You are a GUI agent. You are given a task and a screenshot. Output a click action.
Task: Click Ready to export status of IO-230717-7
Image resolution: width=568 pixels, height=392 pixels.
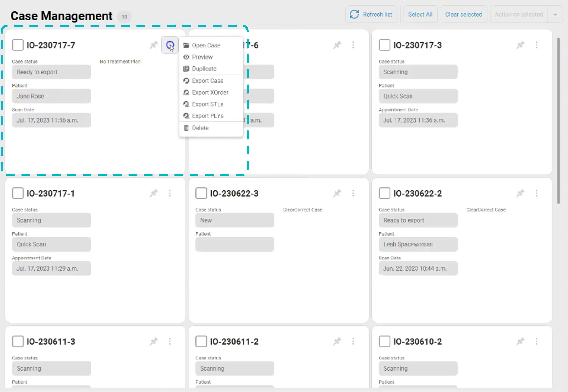[51, 72]
